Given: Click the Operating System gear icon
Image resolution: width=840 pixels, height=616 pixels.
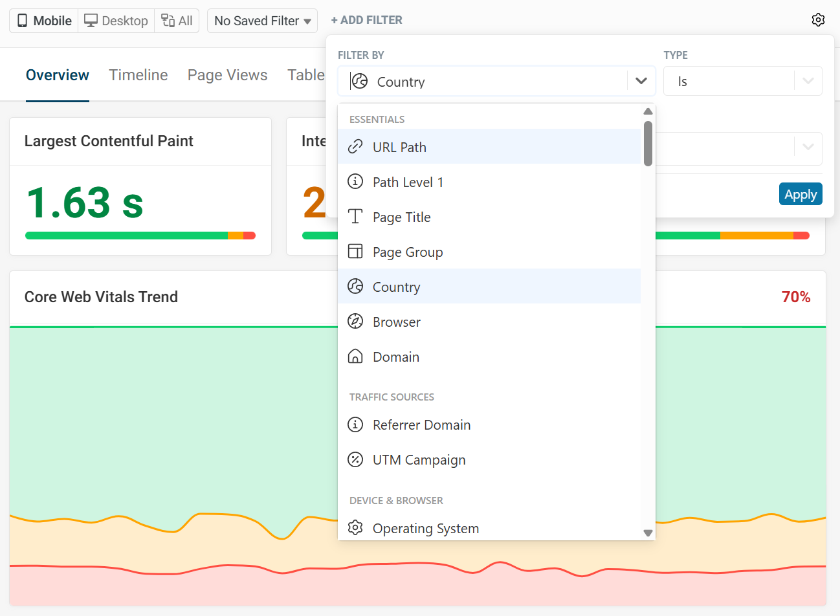Looking at the screenshot, I should 355,528.
